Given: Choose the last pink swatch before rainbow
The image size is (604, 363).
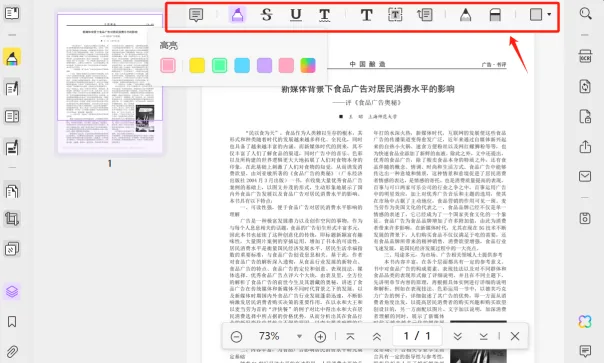Looking at the screenshot, I should click(286, 66).
